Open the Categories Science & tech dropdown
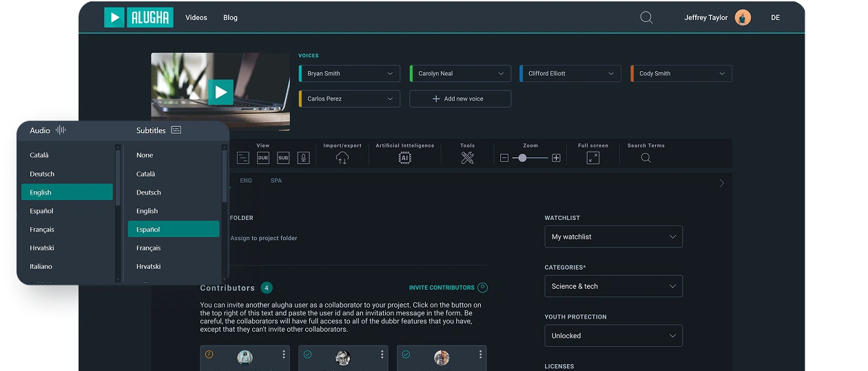 click(x=613, y=286)
